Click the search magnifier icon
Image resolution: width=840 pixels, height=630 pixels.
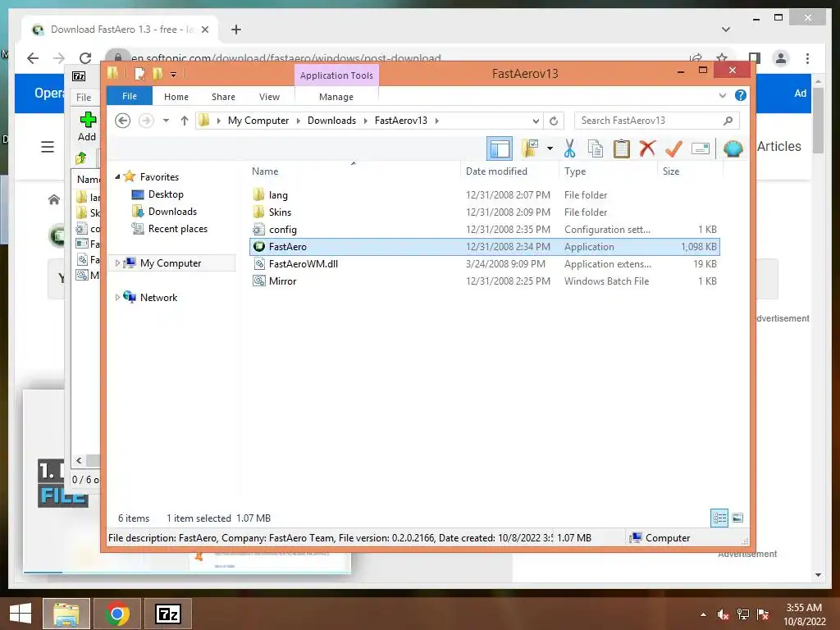coord(728,121)
